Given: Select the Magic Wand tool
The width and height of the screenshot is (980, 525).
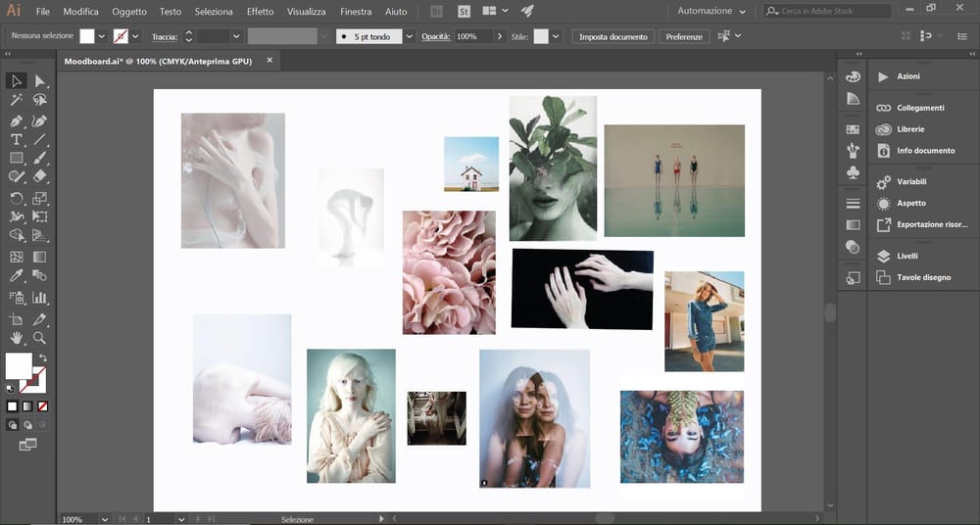Looking at the screenshot, I should 17,100.
